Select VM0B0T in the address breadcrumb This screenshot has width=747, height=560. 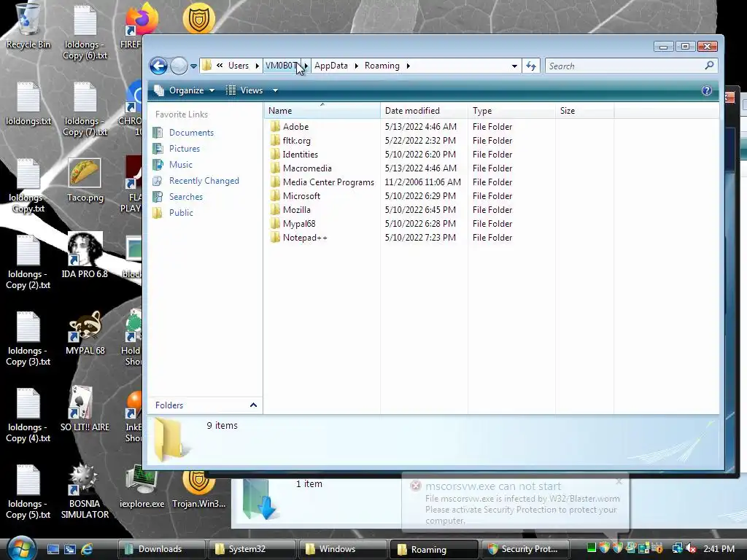point(282,66)
